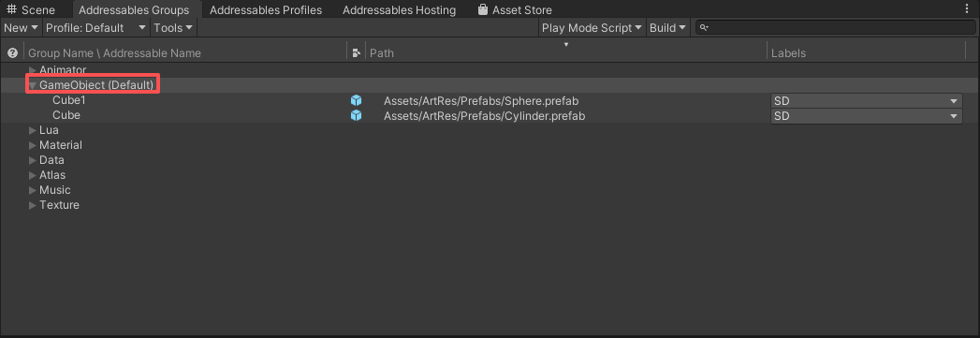Open the SD labels dropdown for Cube
The width and height of the screenshot is (980, 338).
[x=866, y=116]
